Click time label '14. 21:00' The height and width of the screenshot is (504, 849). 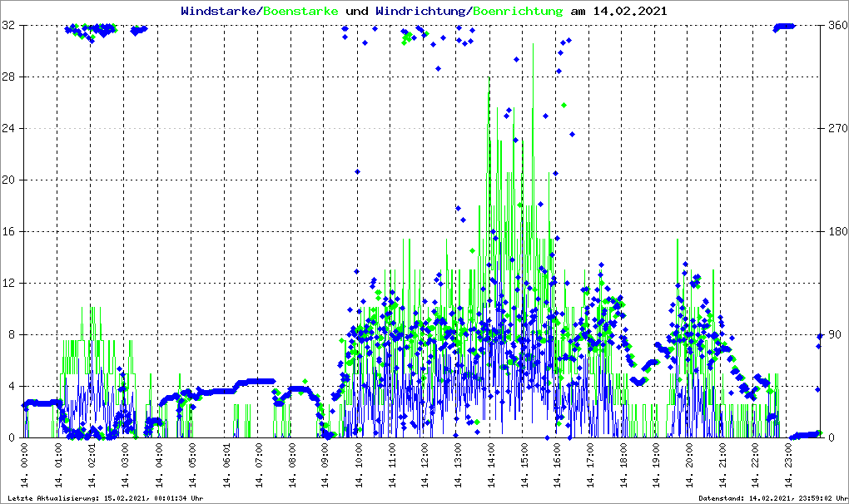[722, 465]
